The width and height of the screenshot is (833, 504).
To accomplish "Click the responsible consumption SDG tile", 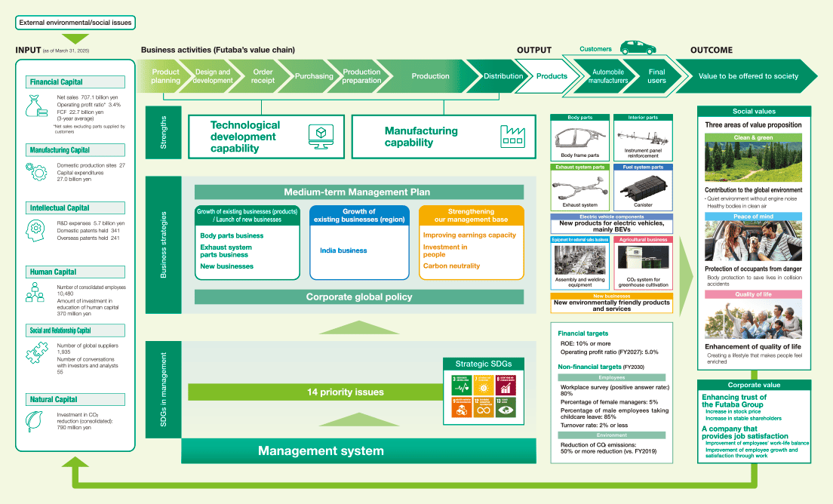I will click(484, 407).
